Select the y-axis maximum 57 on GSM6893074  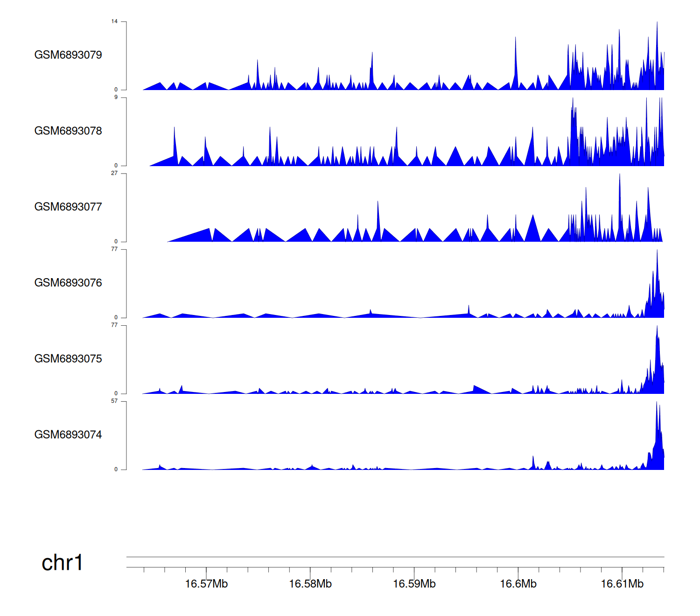tap(114, 401)
